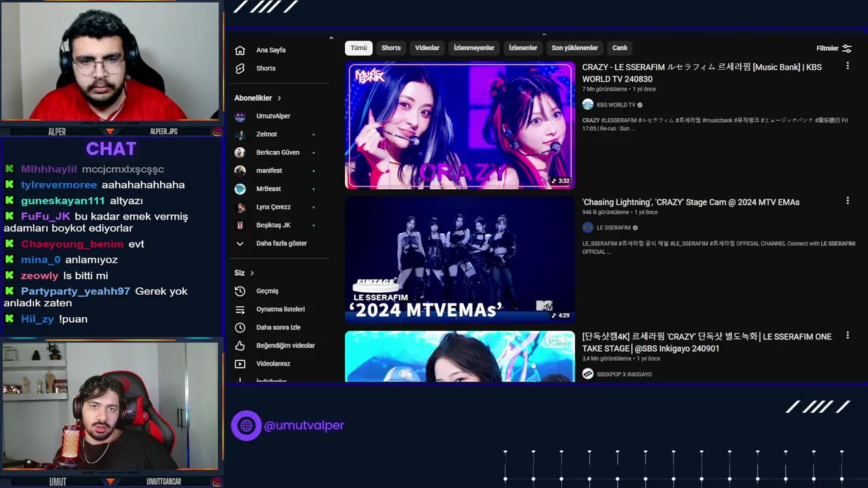Viewport: 868px width, 488px height.
Task: Open Filtreler filter sliders icon
Action: [846, 48]
